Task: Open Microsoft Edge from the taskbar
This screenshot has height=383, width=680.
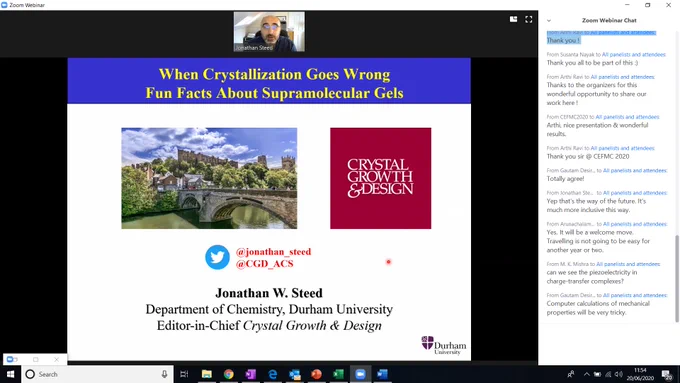Action: point(272,374)
